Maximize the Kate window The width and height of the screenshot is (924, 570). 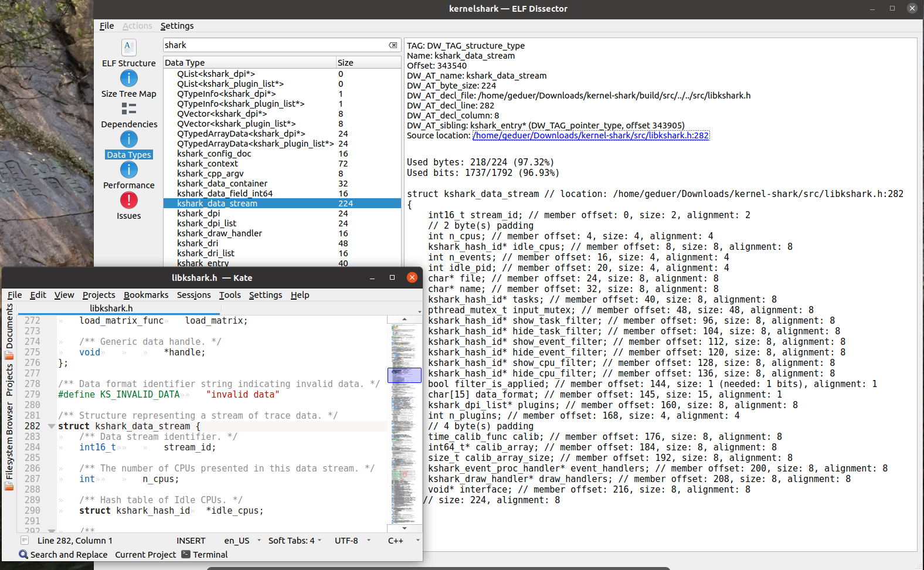pos(392,277)
